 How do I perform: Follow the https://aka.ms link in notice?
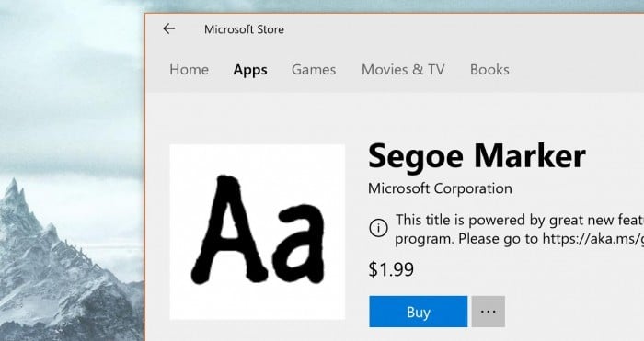coord(593,238)
